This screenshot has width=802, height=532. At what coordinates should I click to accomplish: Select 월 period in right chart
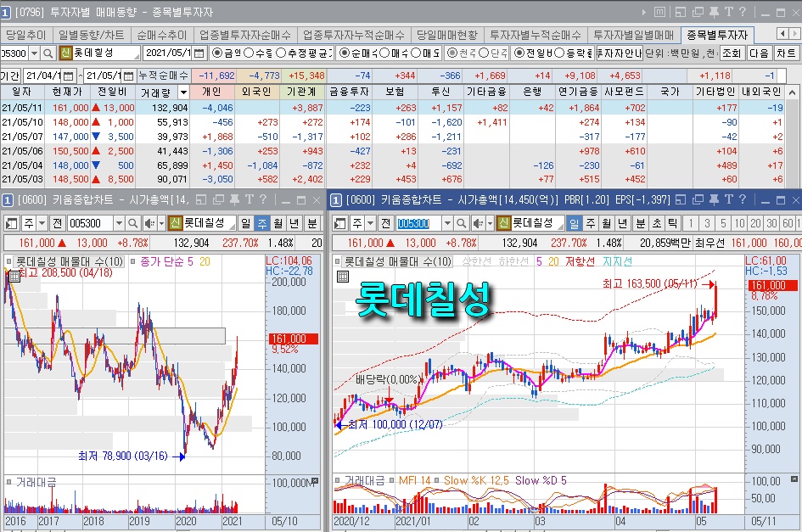click(607, 223)
